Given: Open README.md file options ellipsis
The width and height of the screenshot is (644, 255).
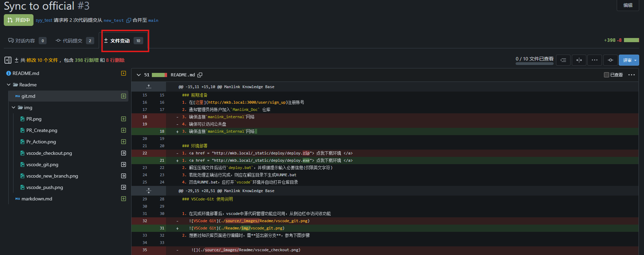Looking at the screenshot, I should click(632, 75).
